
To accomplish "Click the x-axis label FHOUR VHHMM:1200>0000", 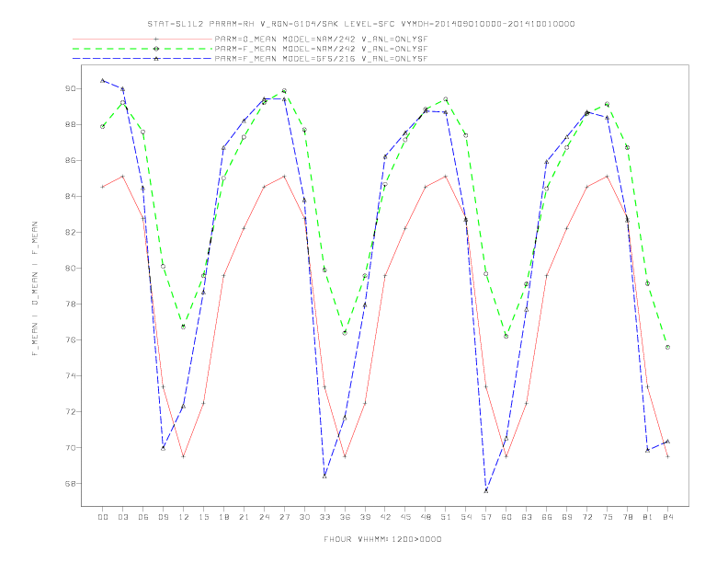I will (382, 539).
